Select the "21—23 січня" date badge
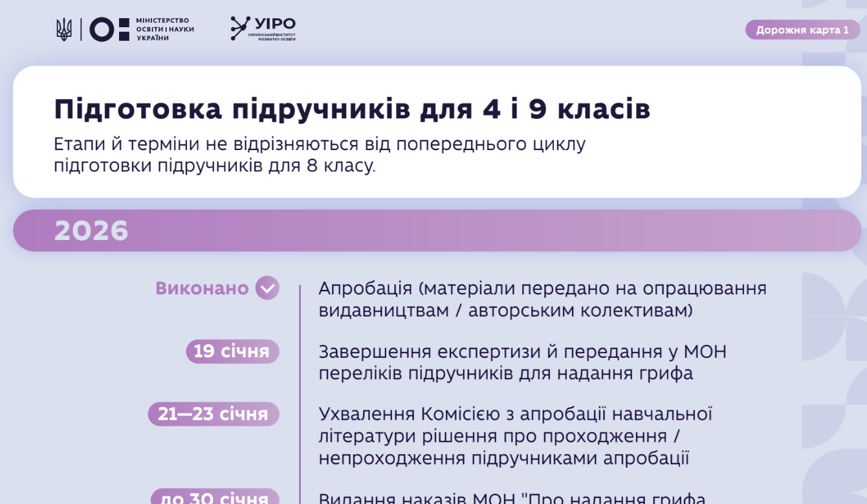This screenshot has width=867, height=504. click(213, 414)
